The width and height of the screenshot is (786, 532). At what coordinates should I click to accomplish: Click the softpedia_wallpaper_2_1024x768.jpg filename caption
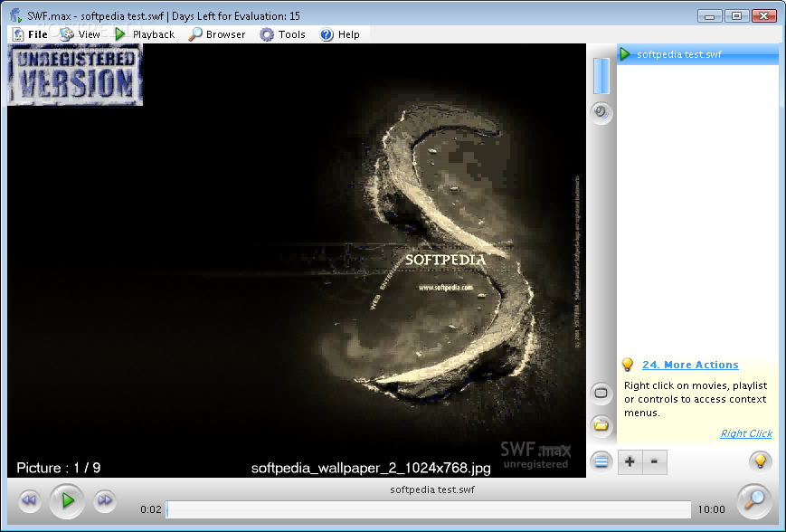tap(371, 469)
